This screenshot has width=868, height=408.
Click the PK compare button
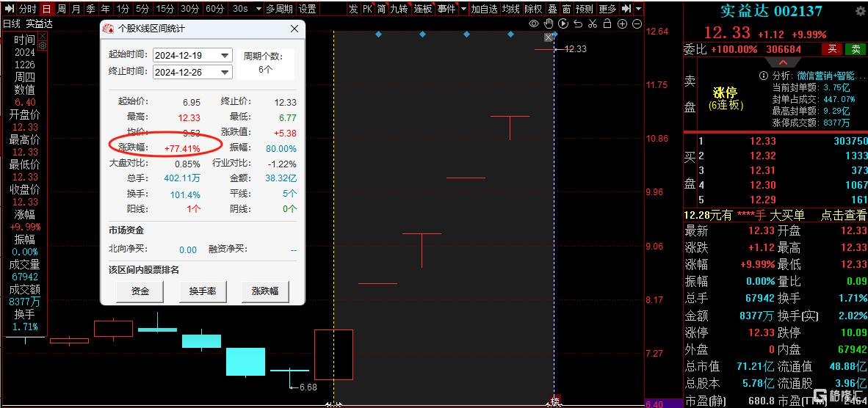tap(368, 9)
